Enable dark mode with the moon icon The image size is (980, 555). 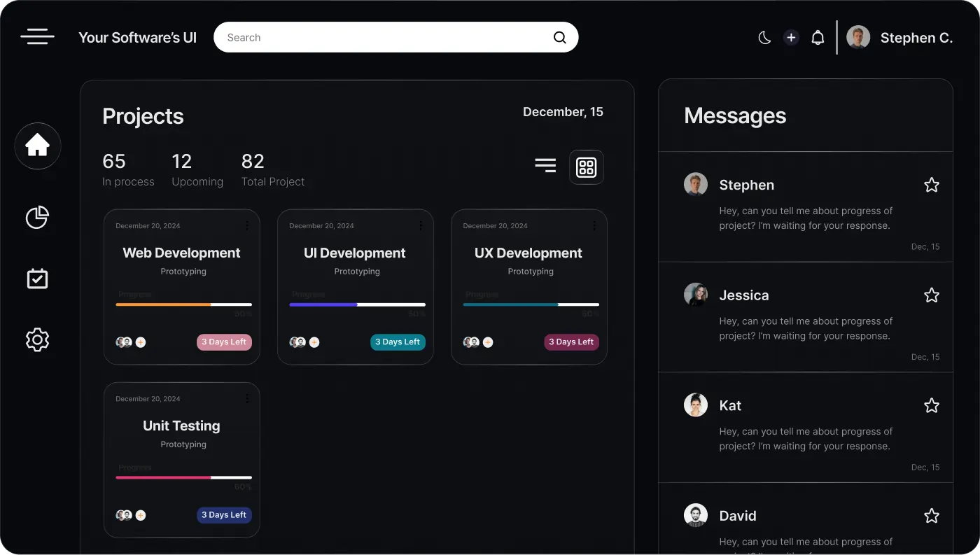pyautogui.click(x=764, y=37)
